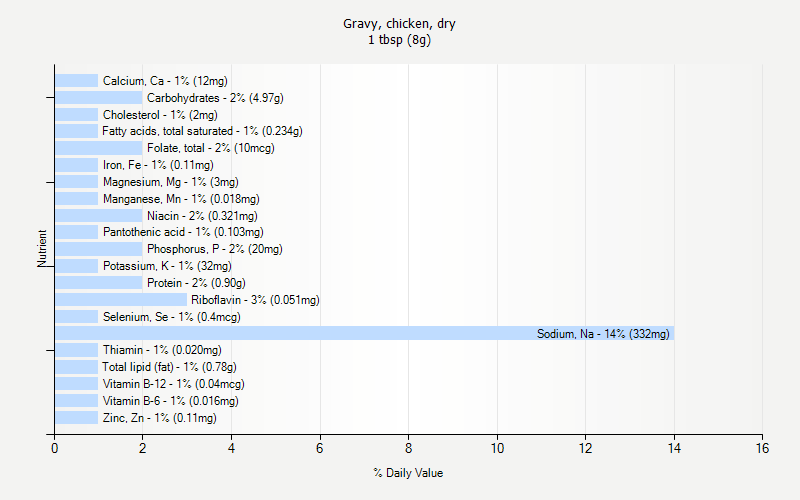Select the Niacin - 2% (0.321mg) label
The width and height of the screenshot is (800, 500).
[203, 216]
